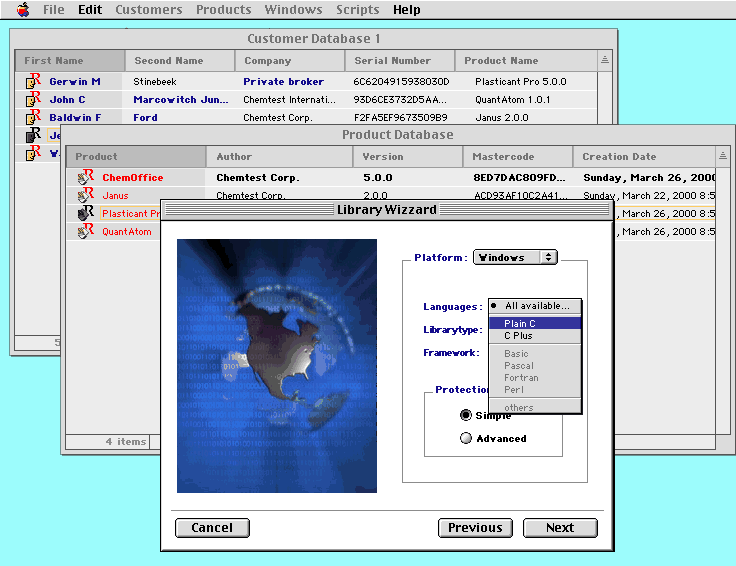Click the Cancel button in Library Wizzard
The image size is (736, 566).
pyautogui.click(x=212, y=528)
